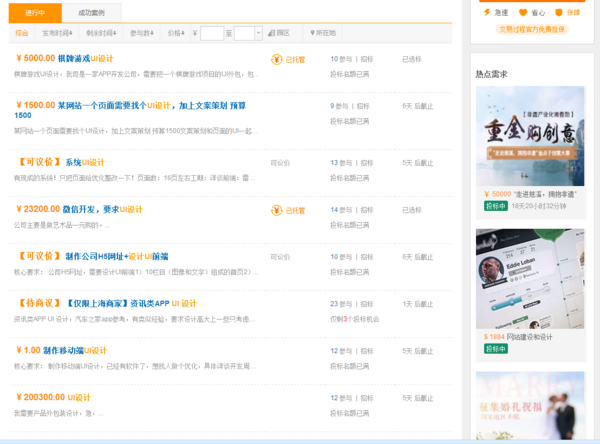Sort the list by 参与数
Image resolution: width=600 pixels, height=444 pixels.
point(142,33)
